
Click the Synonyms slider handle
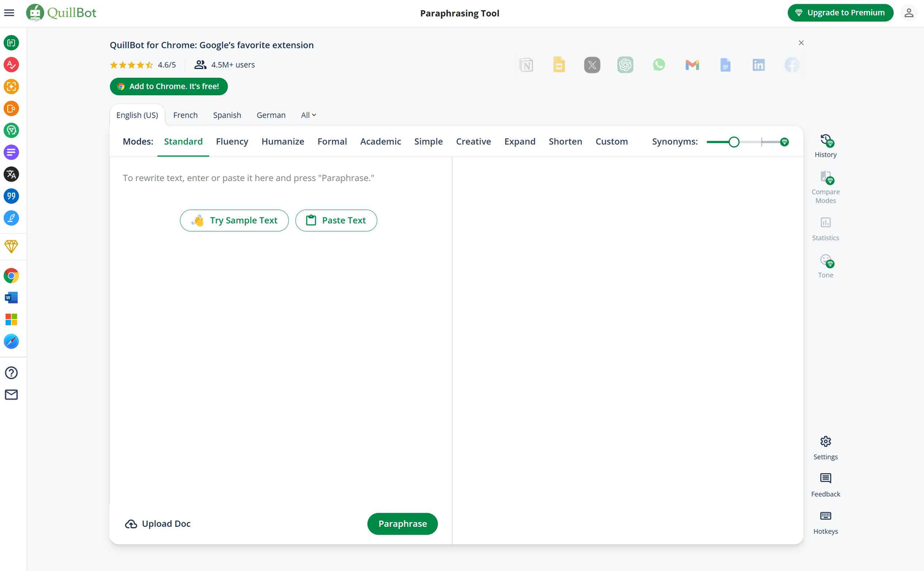[734, 142]
